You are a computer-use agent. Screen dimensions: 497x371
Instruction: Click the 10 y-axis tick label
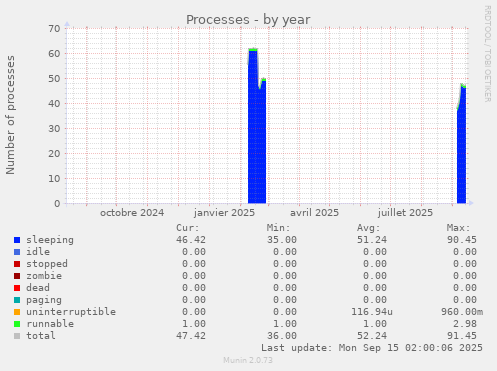(x=54, y=179)
